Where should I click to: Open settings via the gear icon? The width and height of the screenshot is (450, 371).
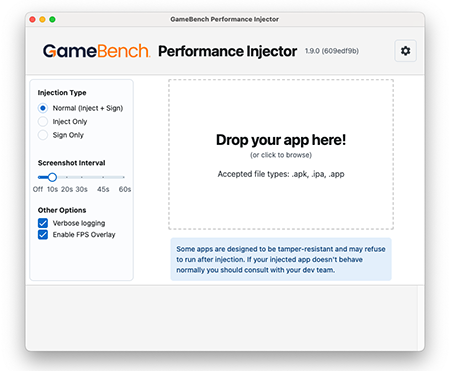coord(405,51)
